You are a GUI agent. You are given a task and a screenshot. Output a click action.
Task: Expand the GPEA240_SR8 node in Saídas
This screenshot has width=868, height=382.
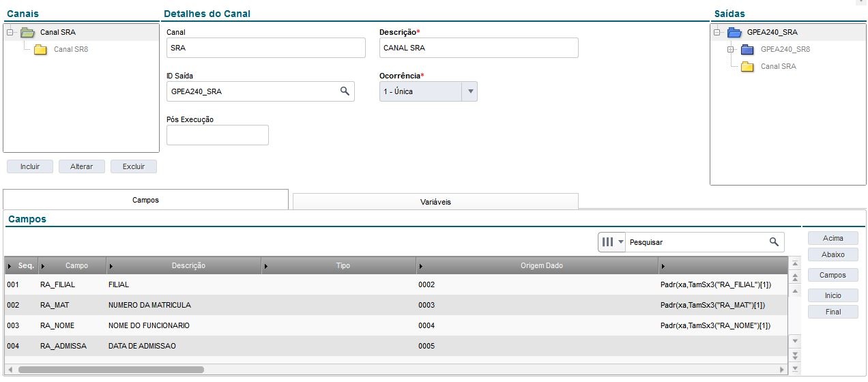[x=730, y=49]
